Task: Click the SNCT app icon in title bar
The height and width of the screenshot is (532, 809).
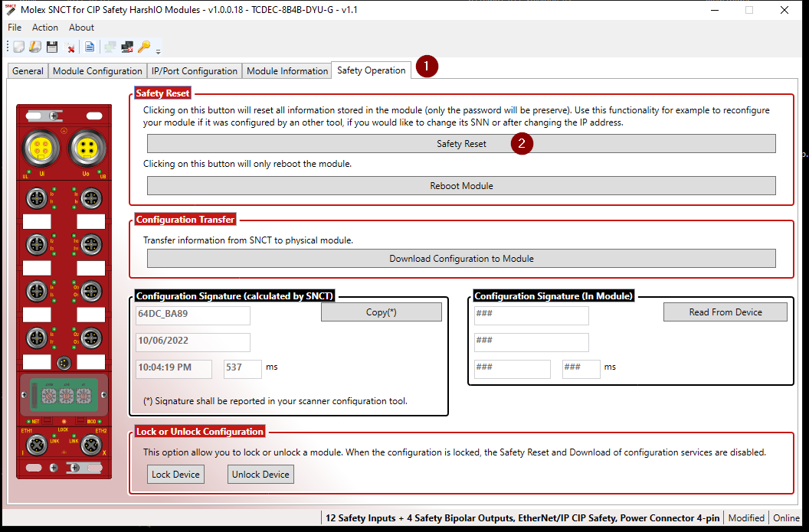Action: 10,10
